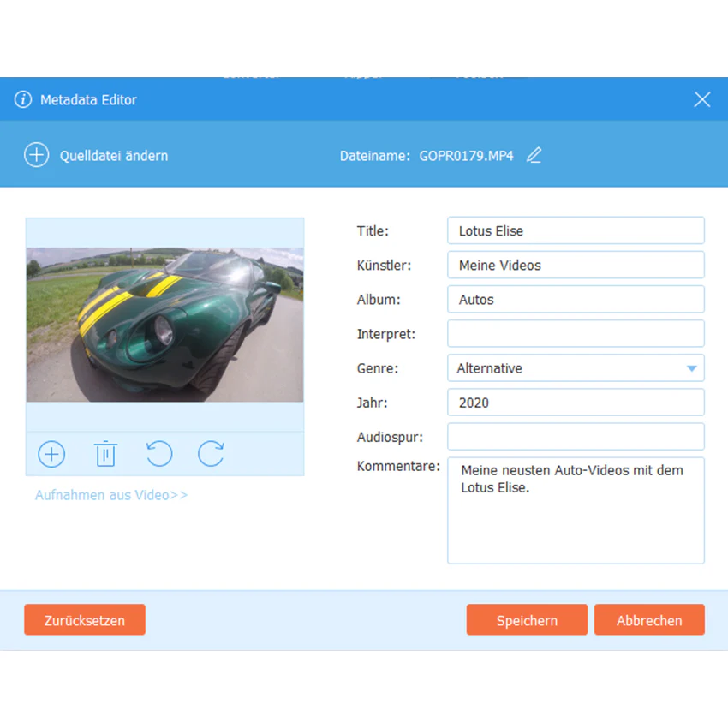Close the Metadata Editor dialog
This screenshot has width=728, height=728.
point(702,99)
